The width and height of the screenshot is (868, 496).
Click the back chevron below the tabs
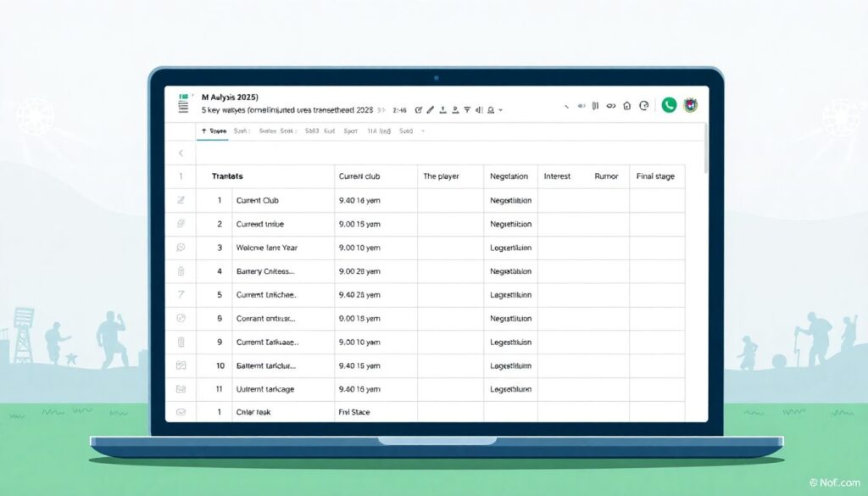[180, 153]
